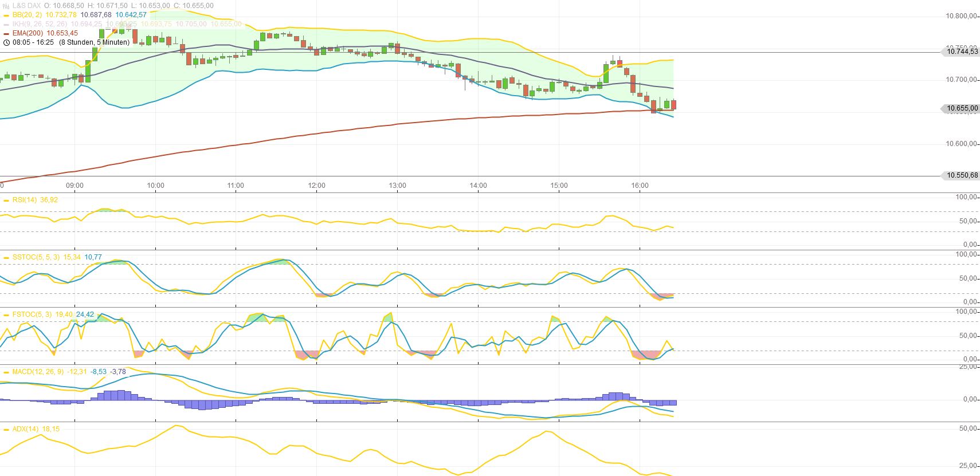Click the 10.600,00 price axis label
Screen dimensions: 980x476
pyautogui.click(x=962, y=144)
